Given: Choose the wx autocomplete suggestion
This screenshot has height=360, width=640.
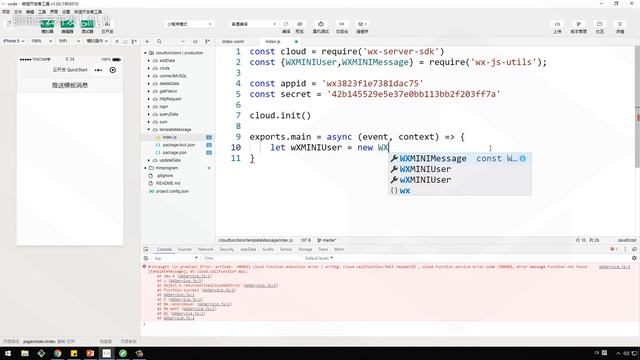Looking at the screenshot, I should point(460,190).
